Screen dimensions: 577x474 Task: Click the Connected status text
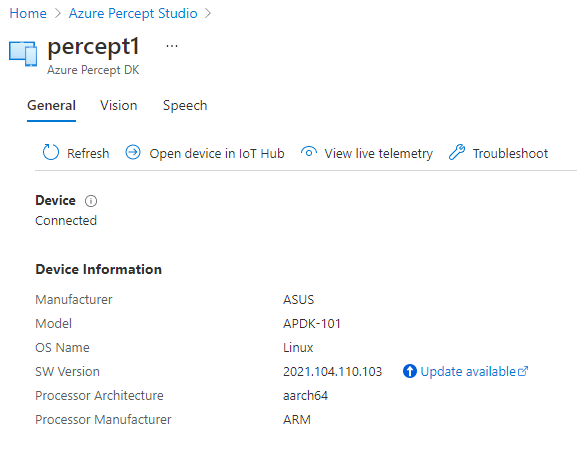tap(66, 221)
